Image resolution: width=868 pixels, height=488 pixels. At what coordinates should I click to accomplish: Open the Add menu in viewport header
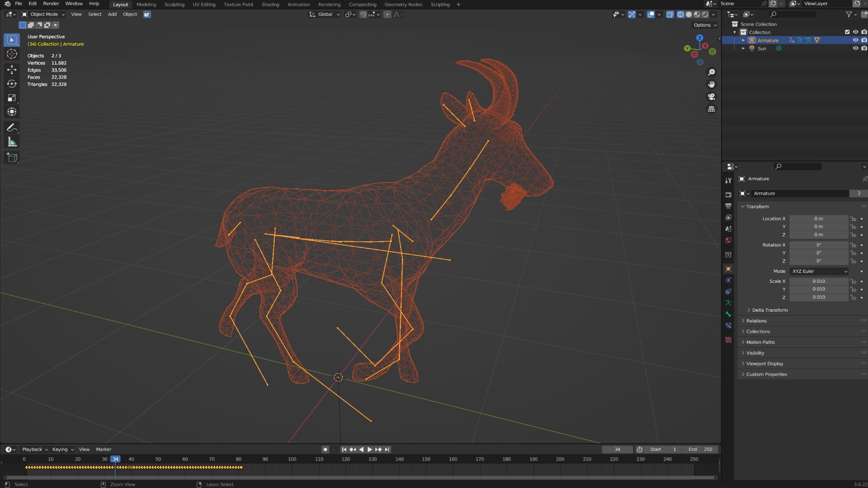pos(112,14)
